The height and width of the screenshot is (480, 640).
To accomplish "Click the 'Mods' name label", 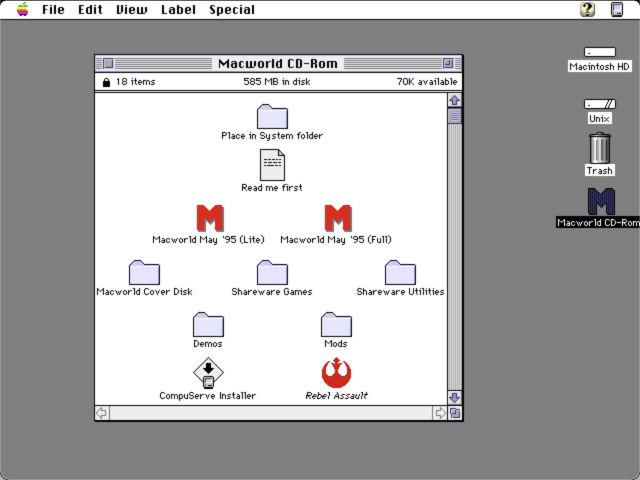I will [x=336, y=344].
